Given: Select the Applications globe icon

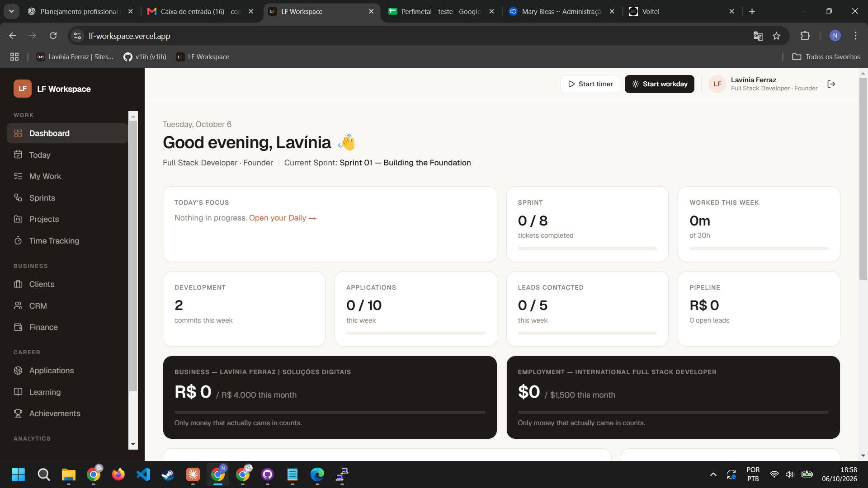Looking at the screenshot, I should pos(18,371).
